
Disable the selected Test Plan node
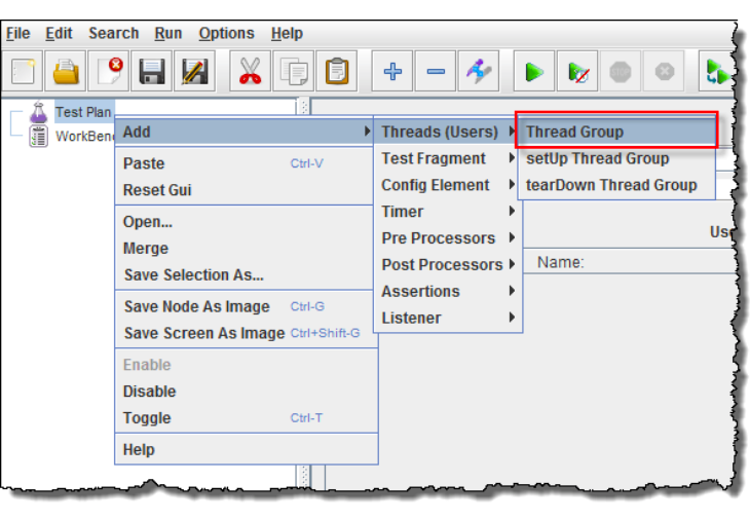click(x=149, y=391)
